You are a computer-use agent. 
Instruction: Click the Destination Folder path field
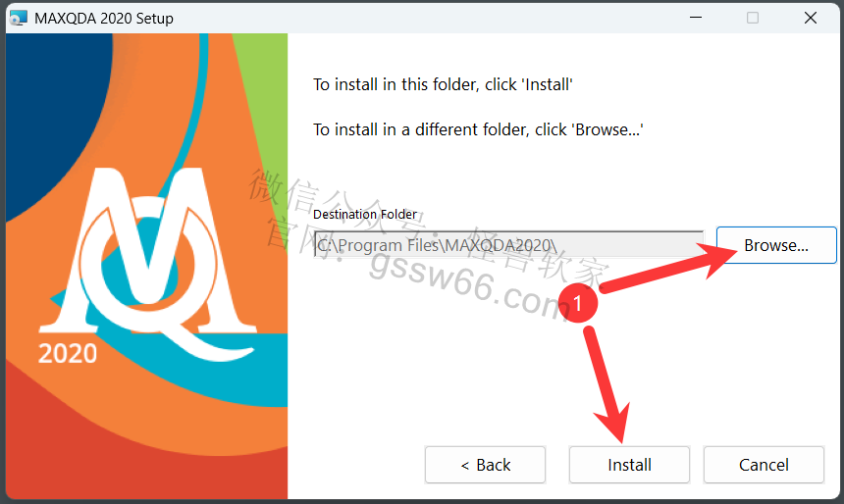(x=508, y=245)
